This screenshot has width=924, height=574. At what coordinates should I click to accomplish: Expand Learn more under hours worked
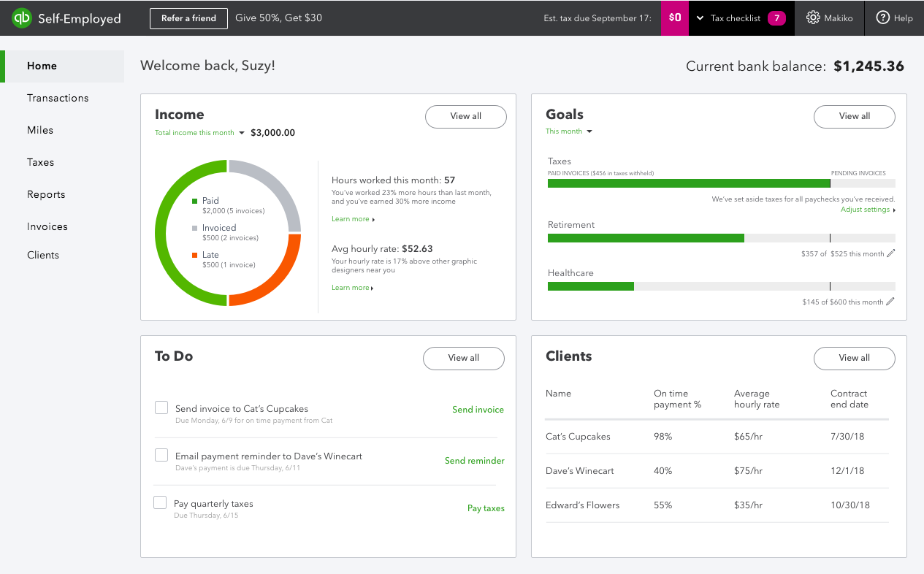[353, 219]
